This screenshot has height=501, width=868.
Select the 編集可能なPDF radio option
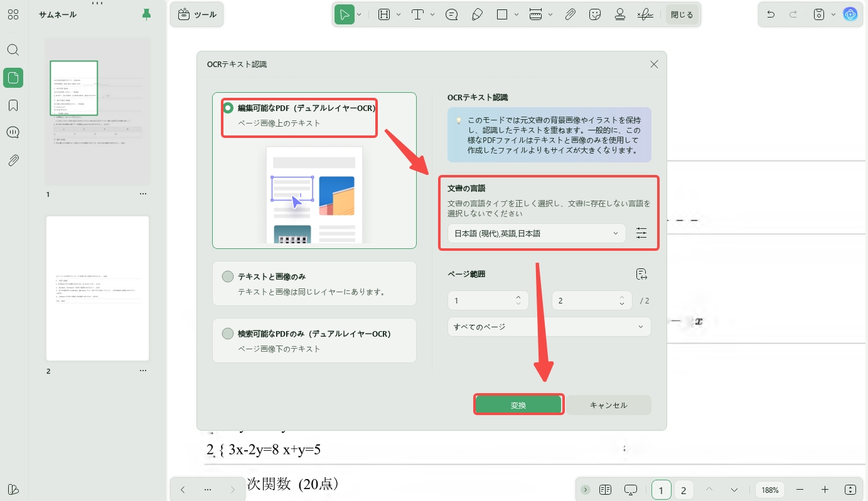[228, 108]
